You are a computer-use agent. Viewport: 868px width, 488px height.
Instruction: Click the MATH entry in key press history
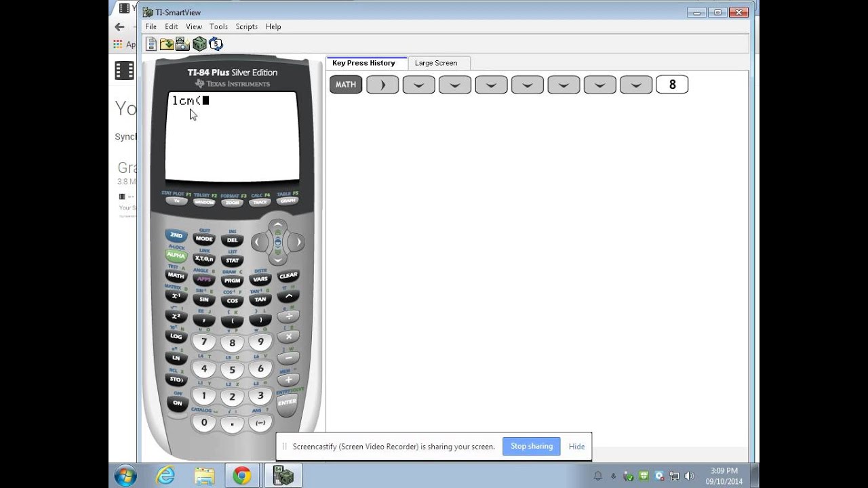coord(346,85)
